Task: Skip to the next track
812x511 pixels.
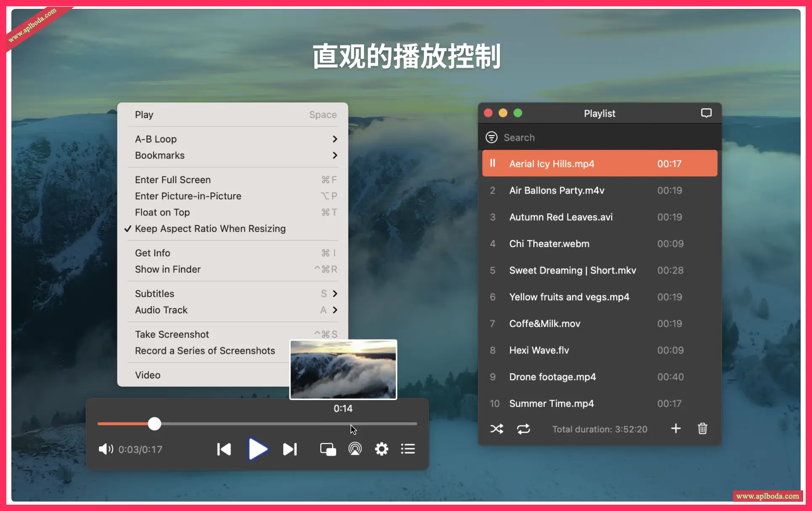Action: point(290,449)
